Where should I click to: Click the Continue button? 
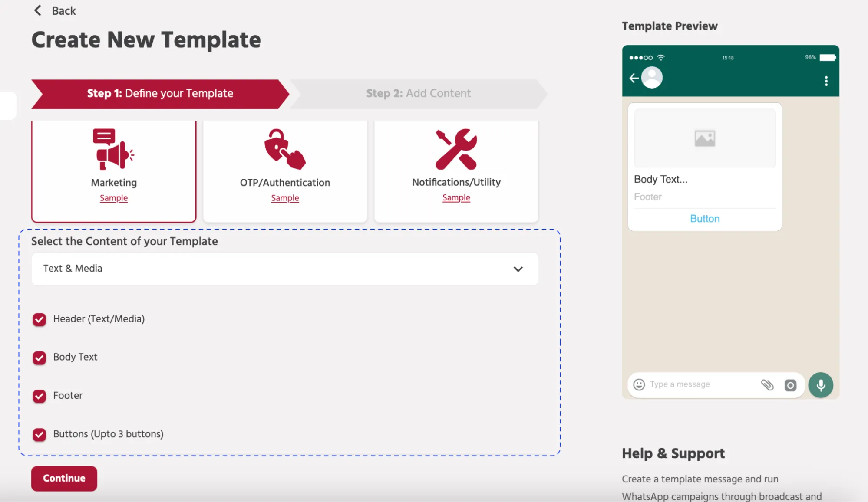pyautogui.click(x=64, y=479)
